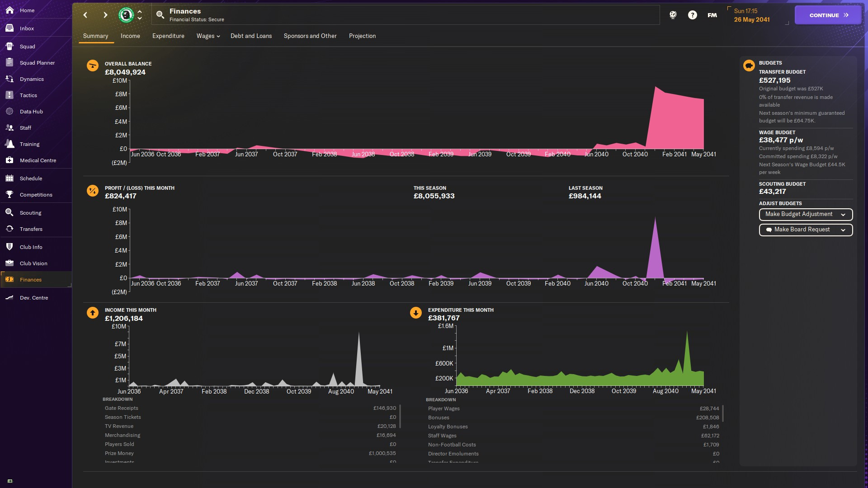Switch to the Expenditure tab
Viewport: 868px width, 488px height.
[168, 36]
